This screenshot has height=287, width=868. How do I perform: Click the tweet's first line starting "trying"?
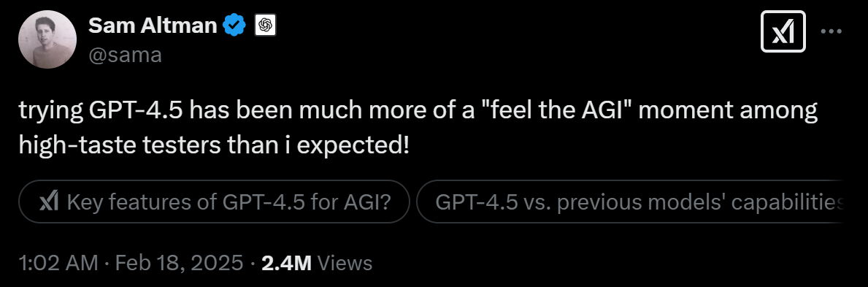coord(418,112)
